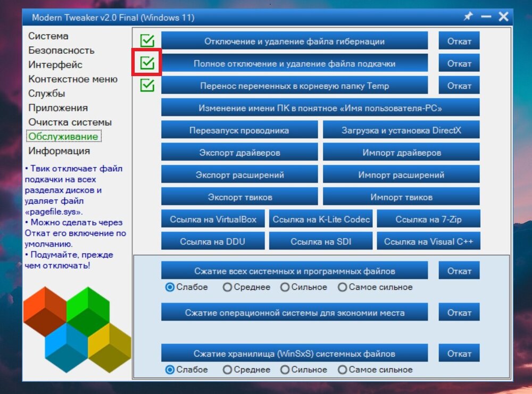532x394 pixels.
Task: Click Импорт твиков
Action: click(401, 196)
